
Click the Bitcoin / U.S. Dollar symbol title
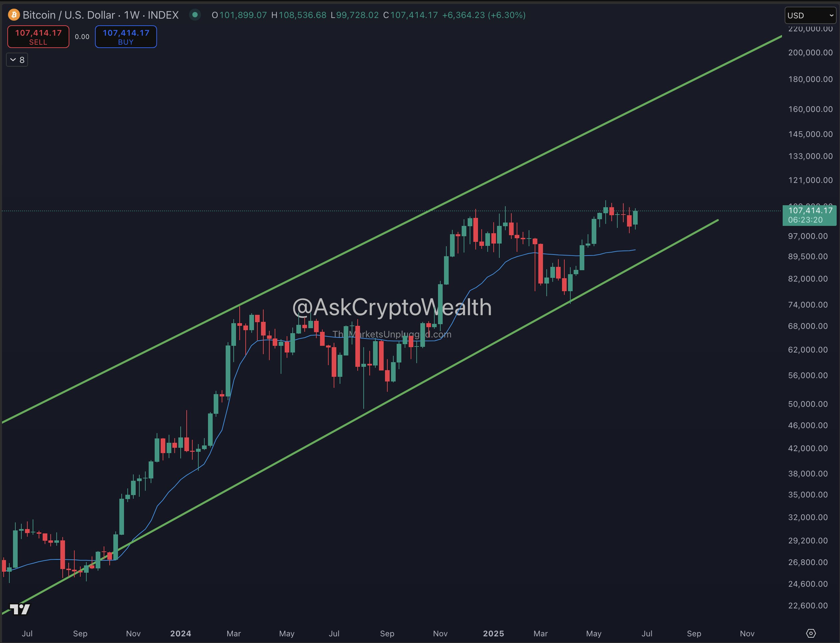[101, 15]
